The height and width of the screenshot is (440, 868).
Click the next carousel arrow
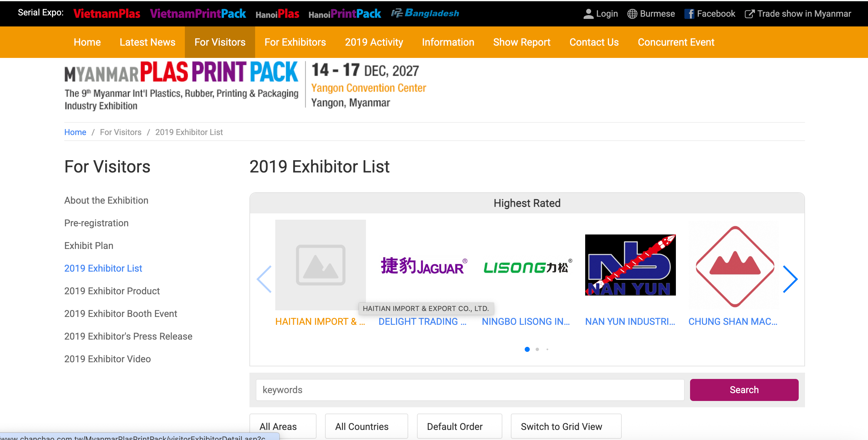790,279
